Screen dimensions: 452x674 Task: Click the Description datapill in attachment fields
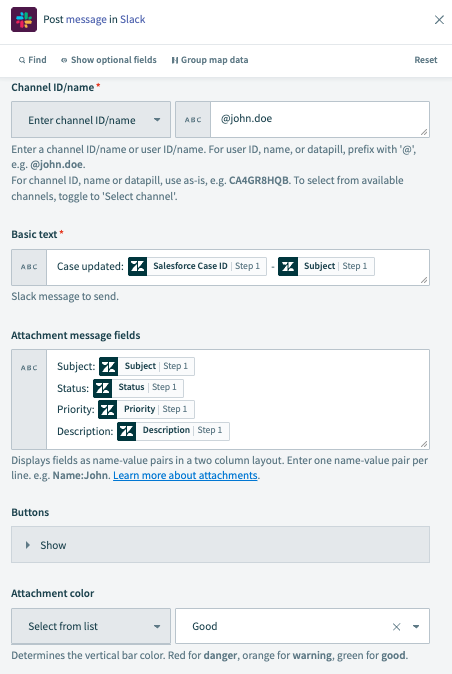[173, 431]
